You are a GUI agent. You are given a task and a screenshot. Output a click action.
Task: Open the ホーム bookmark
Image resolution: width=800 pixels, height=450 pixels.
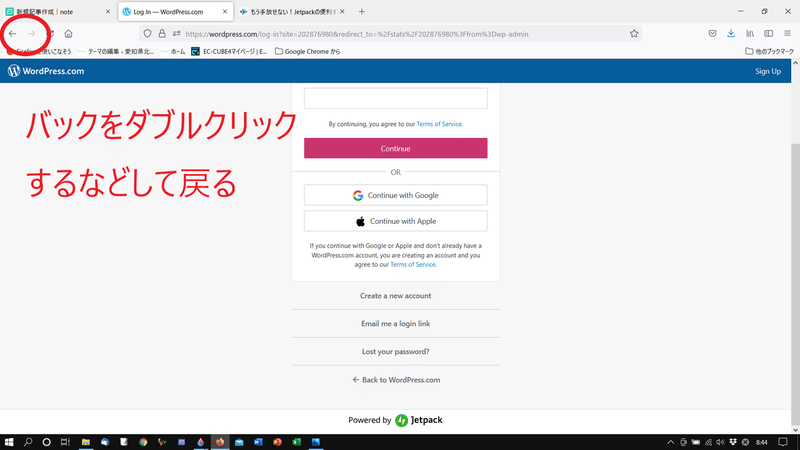[173, 52]
